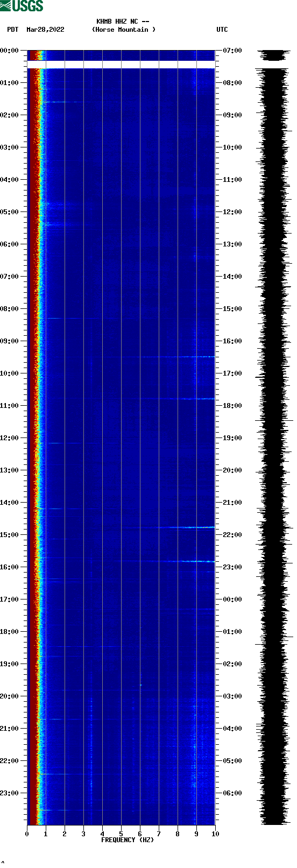Click the 18:00 PDT time label
This screenshot has width=297, height=868.
tap(10, 632)
